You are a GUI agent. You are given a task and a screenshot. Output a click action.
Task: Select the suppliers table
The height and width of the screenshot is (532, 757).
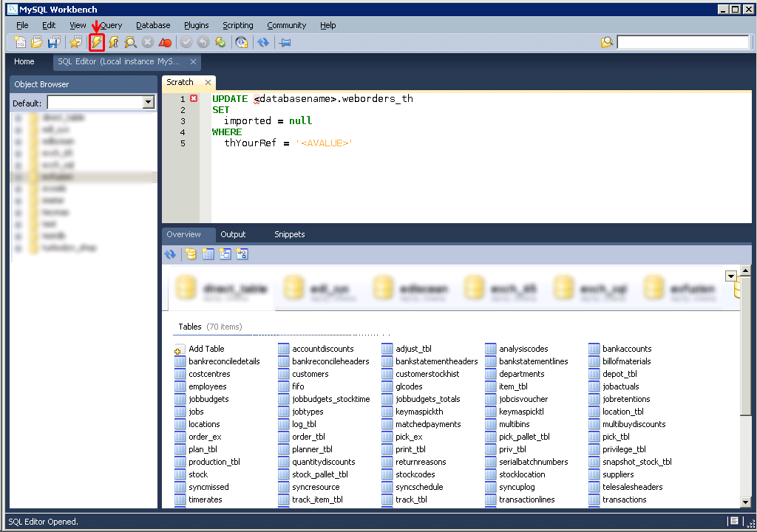coord(611,474)
